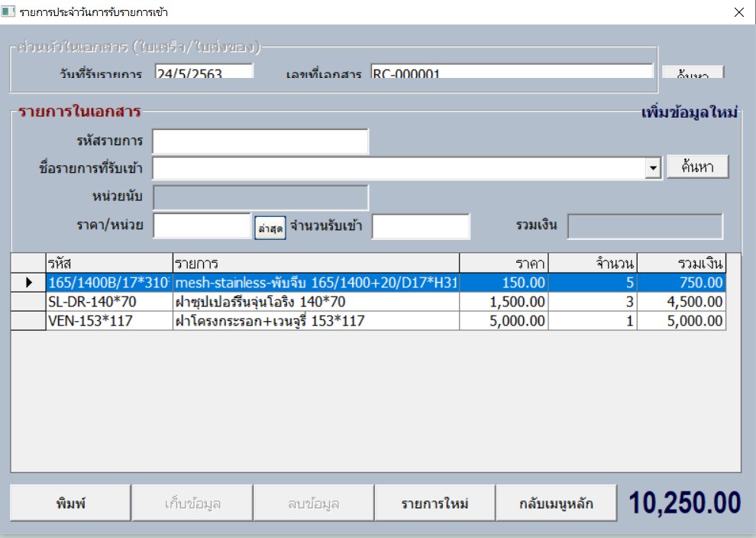Select row arrow indicator for first grid row
Viewport: 756px width, 538px height.
(28, 282)
